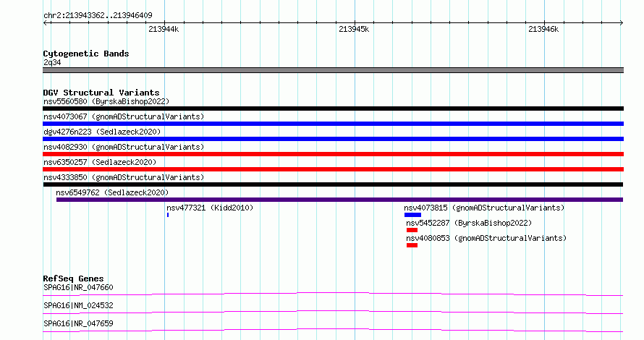This screenshot has height=340, width=644.
Task: Click the tiny blue marker for nsv477321
Action: (168, 215)
